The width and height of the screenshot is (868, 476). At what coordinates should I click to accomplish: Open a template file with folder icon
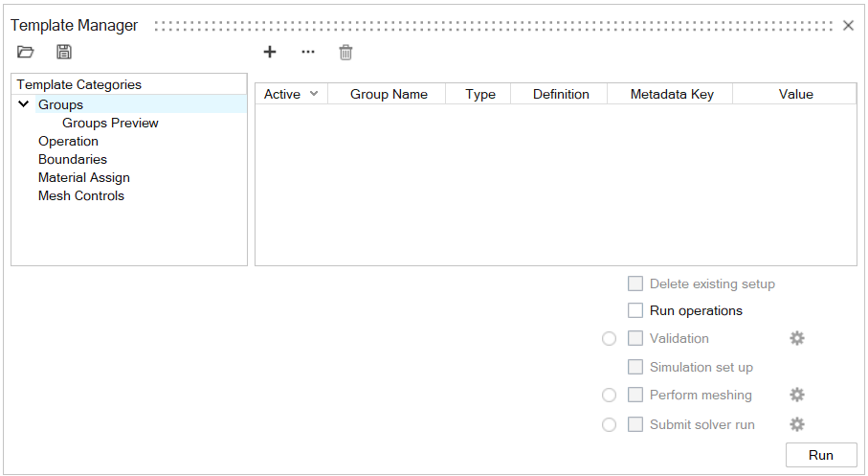tap(26, 52)
